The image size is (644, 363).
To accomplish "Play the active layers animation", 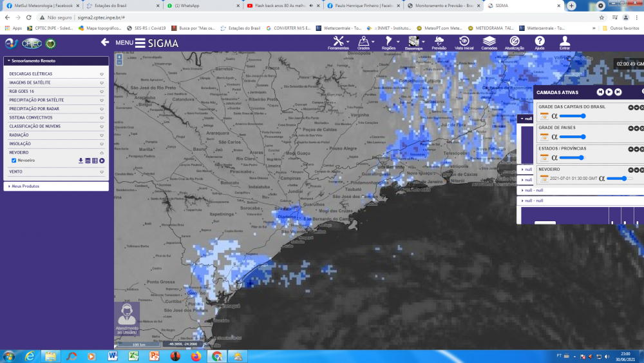I will (609, 92).
